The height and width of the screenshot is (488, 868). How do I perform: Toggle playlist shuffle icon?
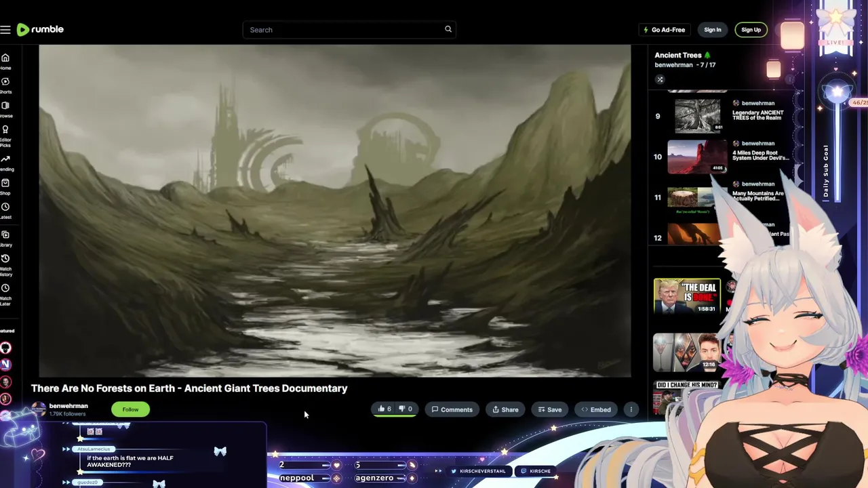click(660, 79)
